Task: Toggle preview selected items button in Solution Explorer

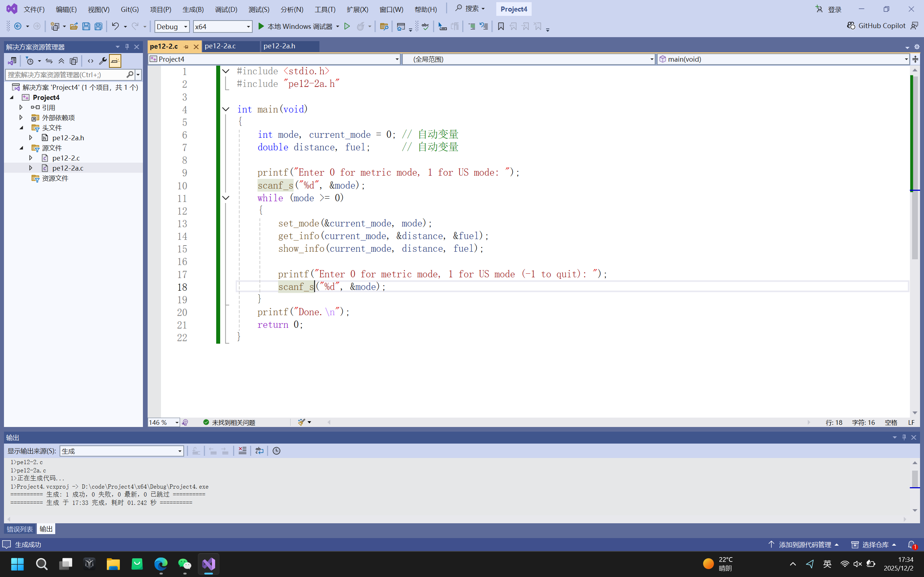Action: (x=115, y=61)
